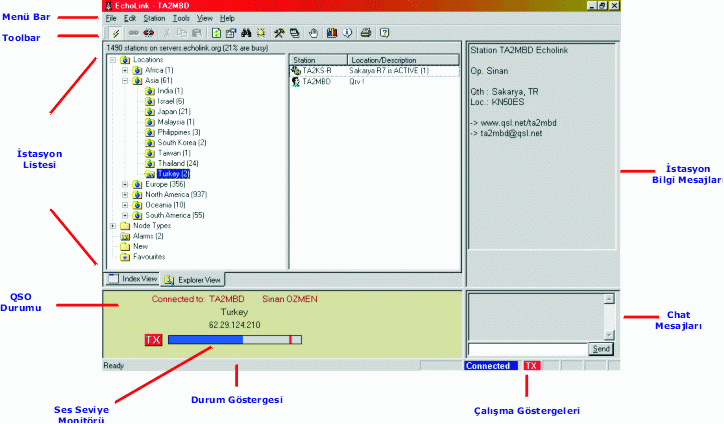This screenshot has width=724, height=424.
Task: Click the colored books toolbar icon
Action: tap(332, 33)
